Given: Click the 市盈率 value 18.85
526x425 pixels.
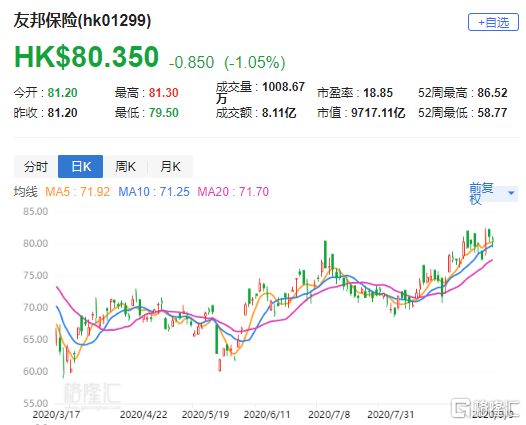Looking at the screenshot, I should click(378, 93).
